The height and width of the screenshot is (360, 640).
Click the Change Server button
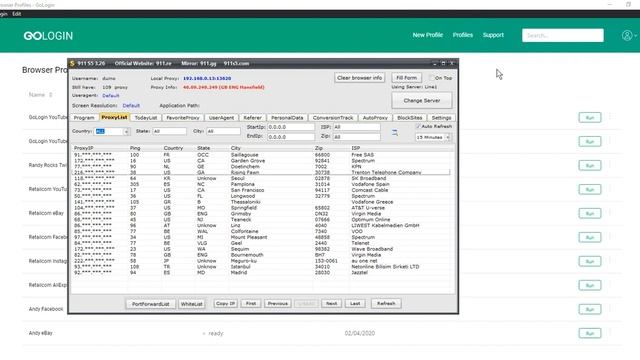click(x=422, y=100)
